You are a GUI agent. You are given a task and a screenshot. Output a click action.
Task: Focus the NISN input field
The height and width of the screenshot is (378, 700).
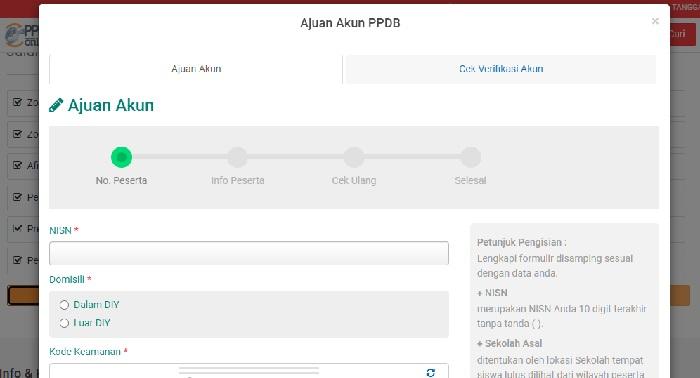tap(249, 253)
